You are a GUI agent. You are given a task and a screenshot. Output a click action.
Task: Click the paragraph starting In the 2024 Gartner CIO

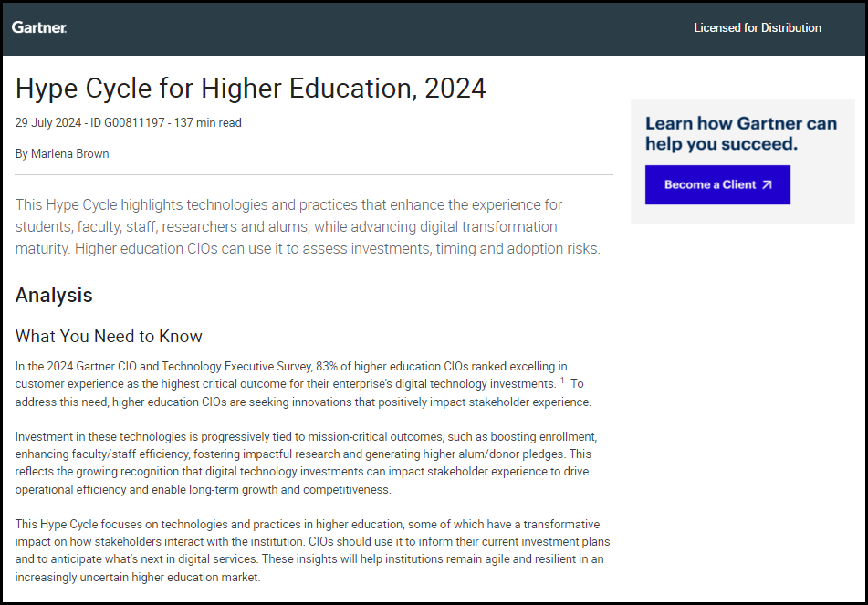click(x=303, y=384)
